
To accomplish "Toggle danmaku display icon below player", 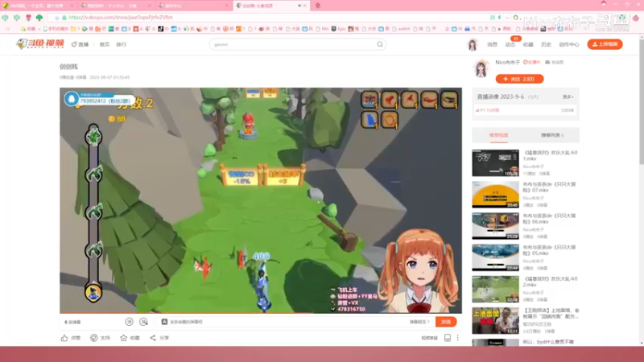I will [130, 322].
